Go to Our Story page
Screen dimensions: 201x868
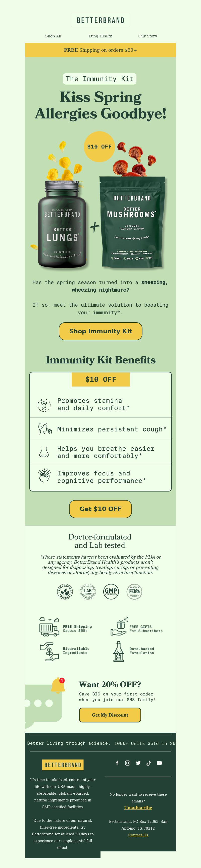pyautogui.click(x=148, y=36)
